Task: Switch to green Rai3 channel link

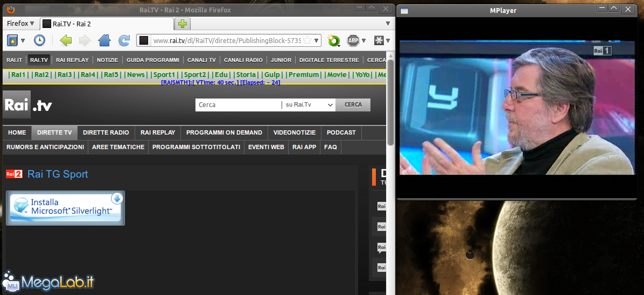Action: point(65,75)
